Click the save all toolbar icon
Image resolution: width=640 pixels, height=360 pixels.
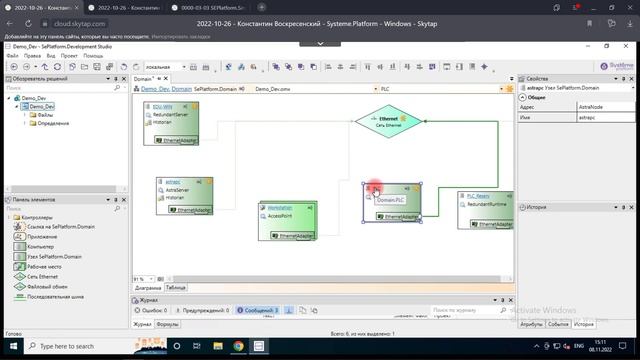[x=109, y=67]
